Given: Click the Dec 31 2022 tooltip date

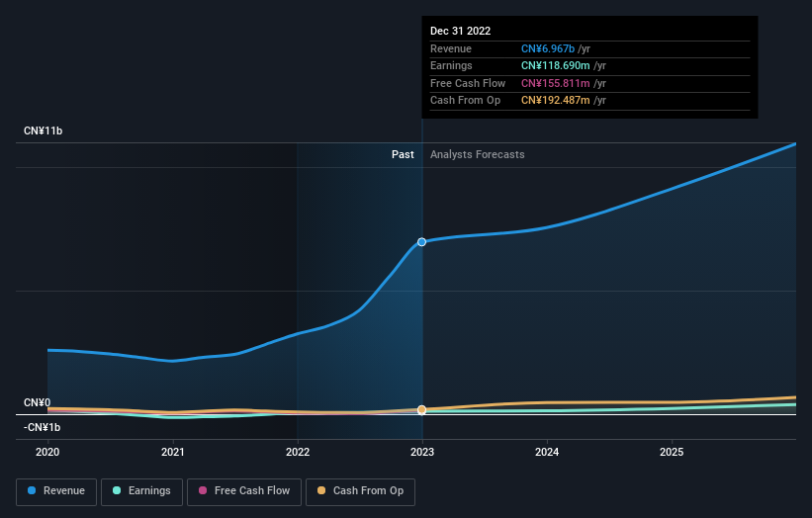Looking at the screenshot, I should [x=460, y=31].
